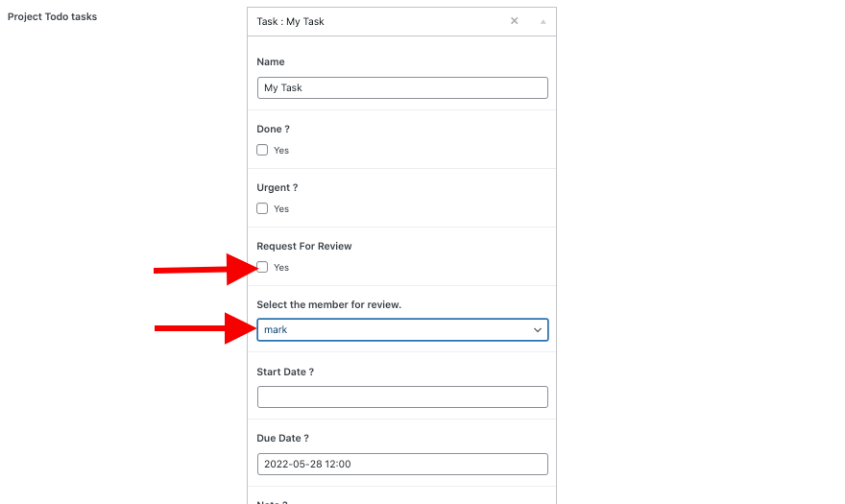Screen dimensions: 845x504
Task: Focus the Name text field
Action: (x=402, y=87)
